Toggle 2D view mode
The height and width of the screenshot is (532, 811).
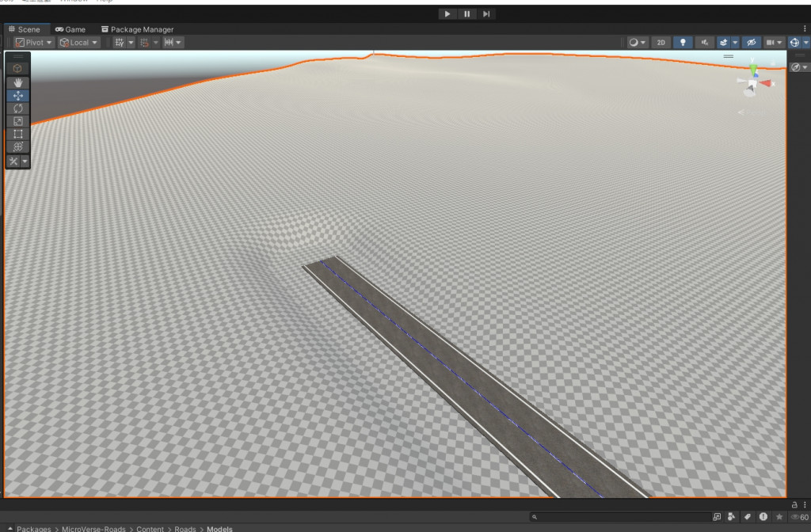click(x=661, y=43)
